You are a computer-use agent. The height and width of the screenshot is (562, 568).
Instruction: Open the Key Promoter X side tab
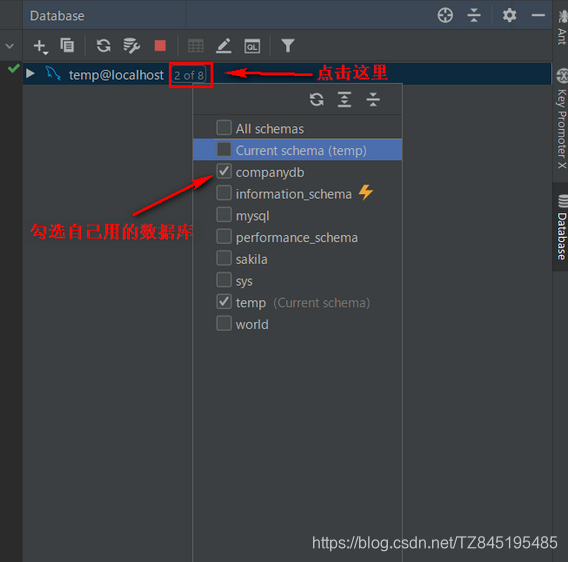[x=562, y=120]
